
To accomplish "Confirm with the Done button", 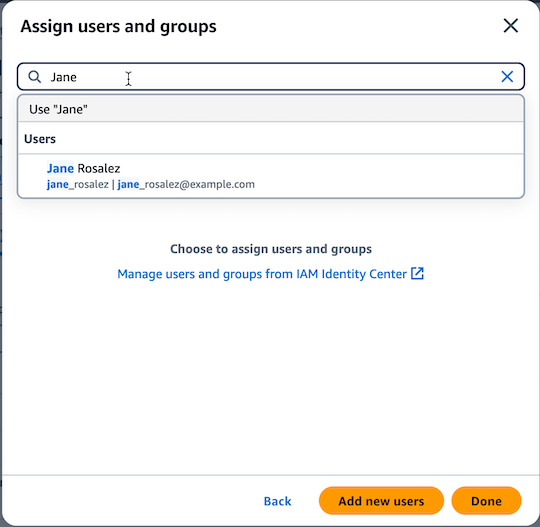I will (x=486, y=501).
